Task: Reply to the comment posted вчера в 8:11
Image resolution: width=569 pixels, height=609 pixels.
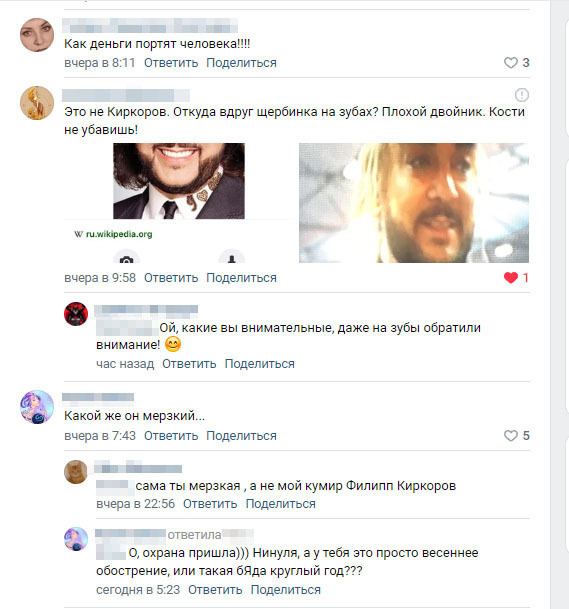Action: coord(171,63)
